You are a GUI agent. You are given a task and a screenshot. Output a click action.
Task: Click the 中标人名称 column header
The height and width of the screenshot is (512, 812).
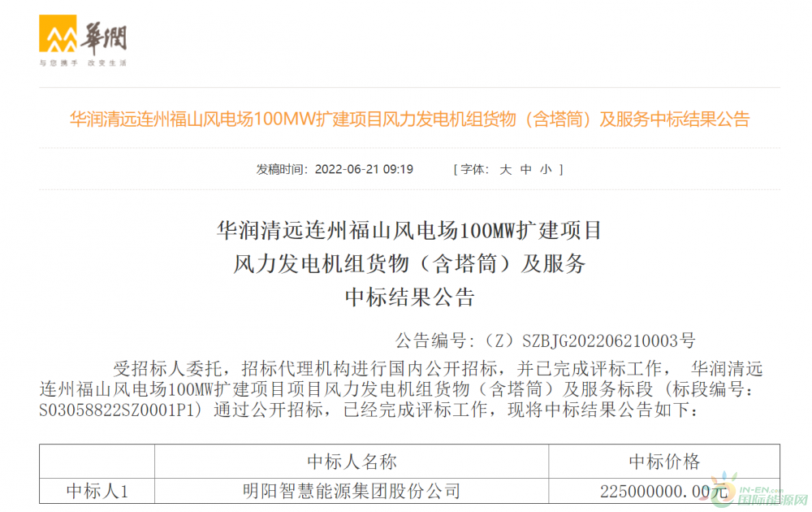(352, 462)
